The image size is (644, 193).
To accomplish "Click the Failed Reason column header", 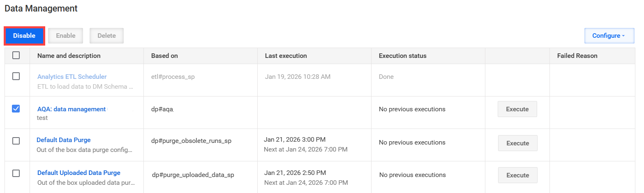I will click(577, 56).
